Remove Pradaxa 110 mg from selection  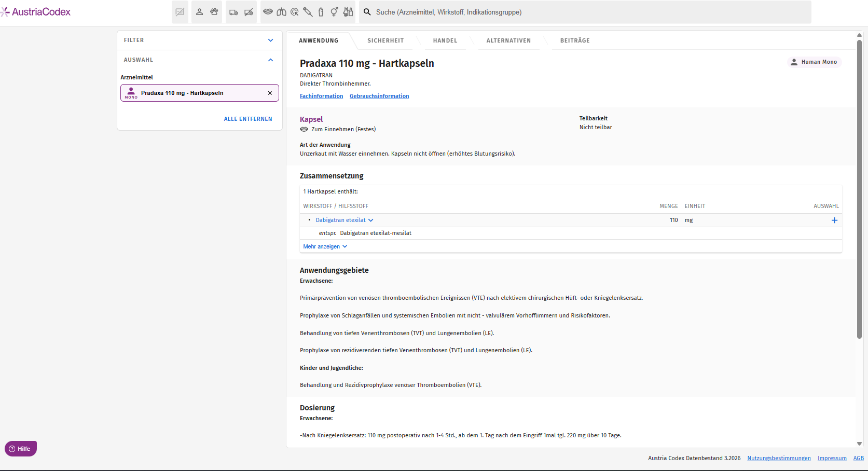pos(270,93)
